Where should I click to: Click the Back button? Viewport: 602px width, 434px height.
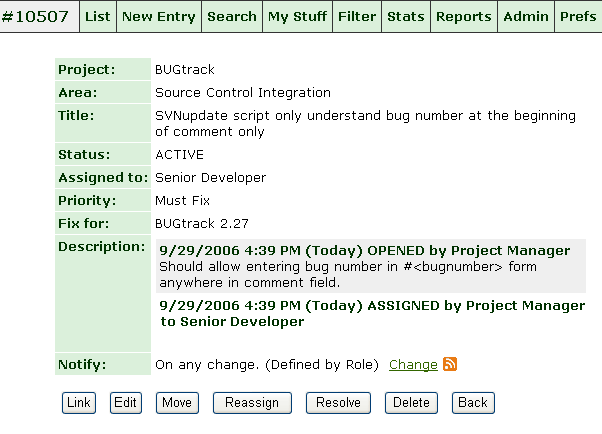coord(473,403)
